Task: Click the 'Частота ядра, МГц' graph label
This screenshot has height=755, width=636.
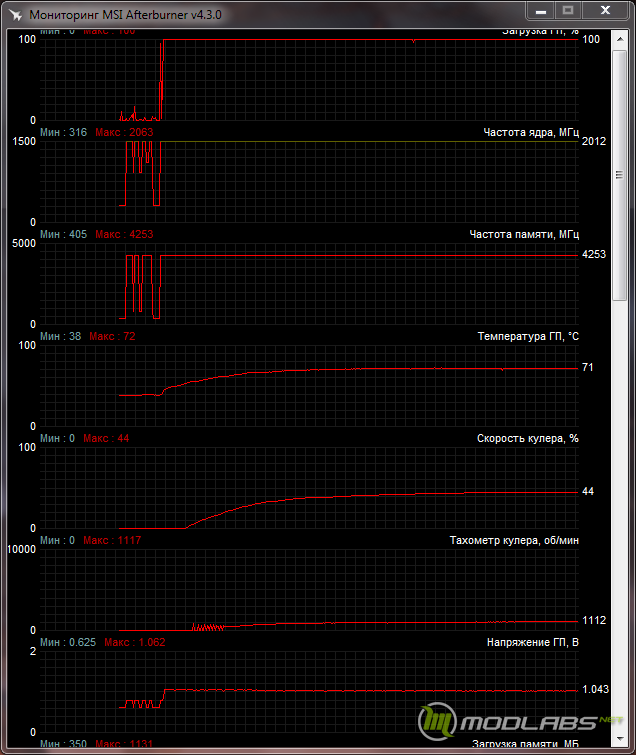Action: click(x=531, y=132)
